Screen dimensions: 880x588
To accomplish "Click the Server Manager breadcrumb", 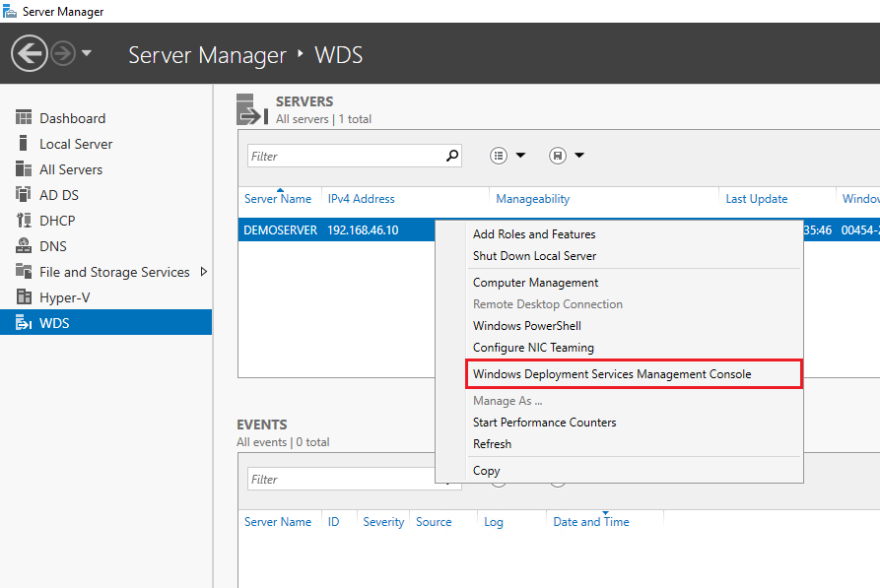I will [x=207, y=54].
